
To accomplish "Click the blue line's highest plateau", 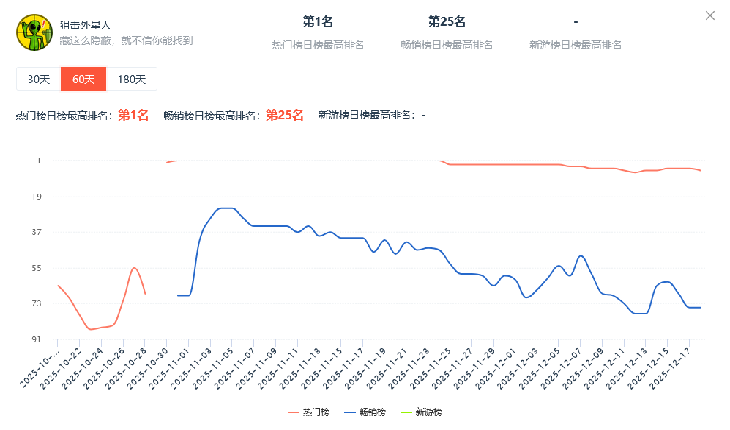I will click(225, 208).
